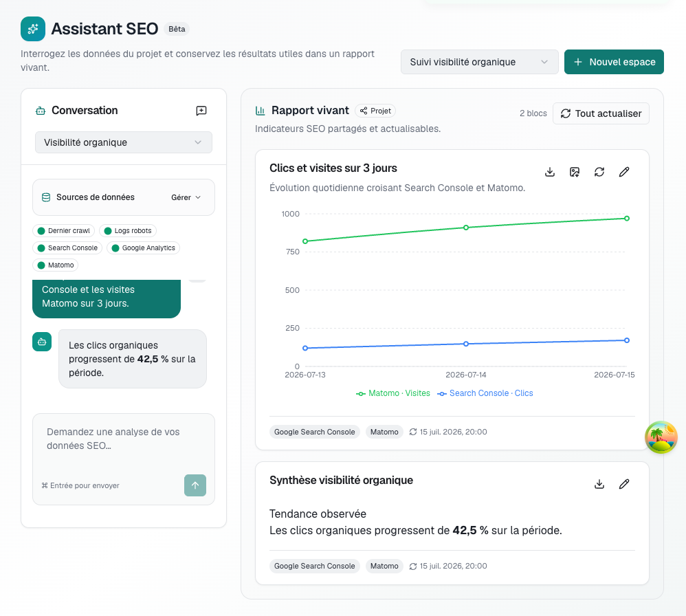Click refresh icon next to chart timestamp
This screenshot has height=616, width=686.
click(x=413, y=432)
